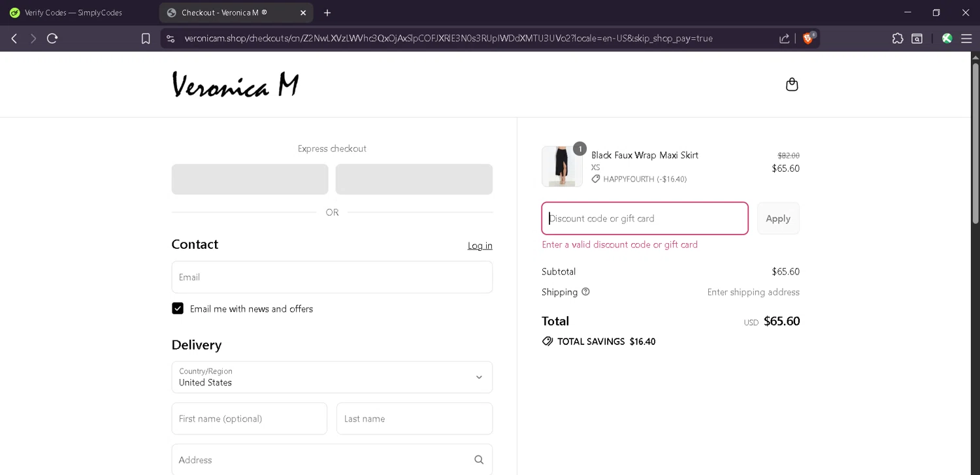Open the shopping bag cart icon
Viewport: 980px width, 475px height.
coord(792,84)
